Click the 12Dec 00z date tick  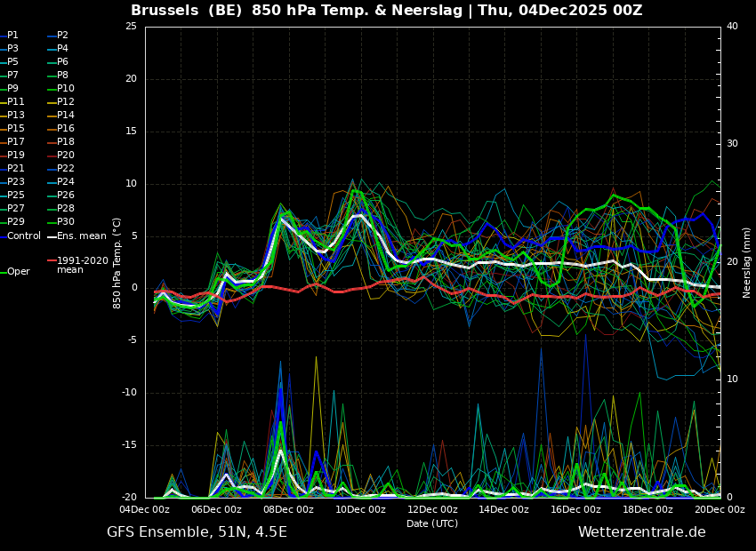tap(432, 510)
